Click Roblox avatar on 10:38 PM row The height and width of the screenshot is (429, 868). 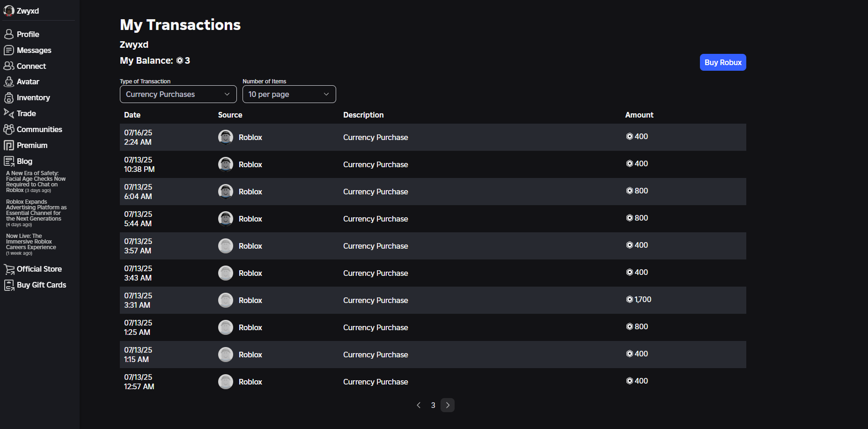(226, 164)
